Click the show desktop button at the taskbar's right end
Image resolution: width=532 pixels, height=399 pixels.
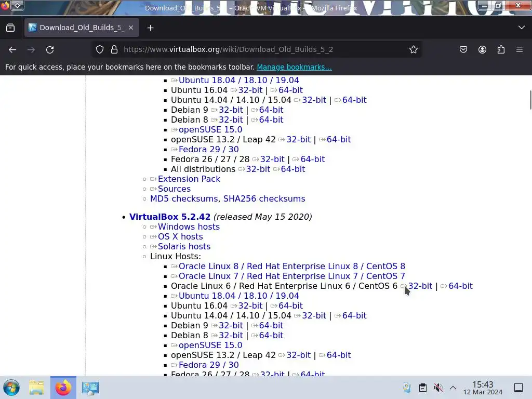click(x=518, y=388)
